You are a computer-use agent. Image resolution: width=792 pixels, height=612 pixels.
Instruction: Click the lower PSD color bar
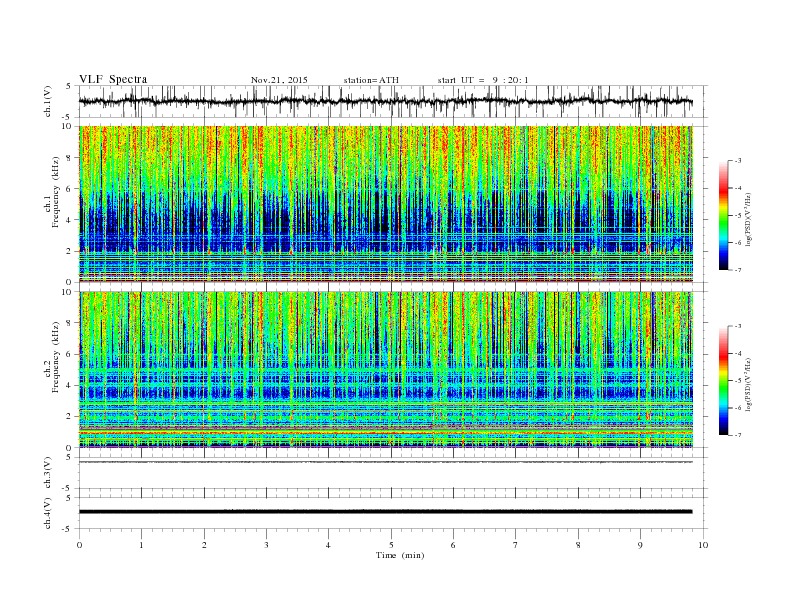point(723,380)
